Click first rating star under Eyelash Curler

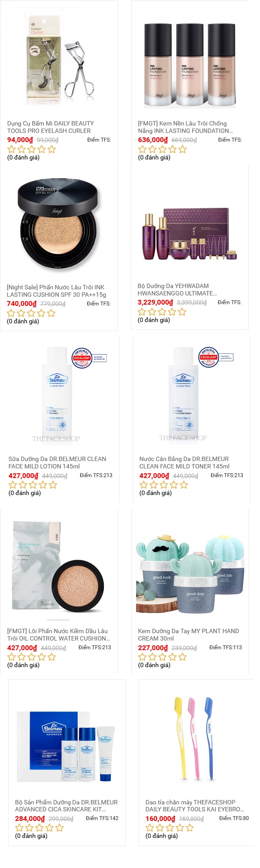tap(12, 149)
